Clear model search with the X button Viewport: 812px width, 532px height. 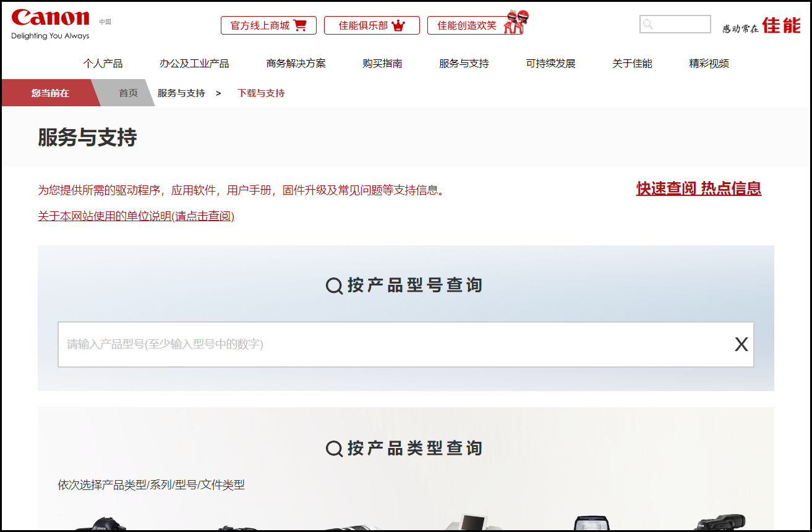coord(741,345)
